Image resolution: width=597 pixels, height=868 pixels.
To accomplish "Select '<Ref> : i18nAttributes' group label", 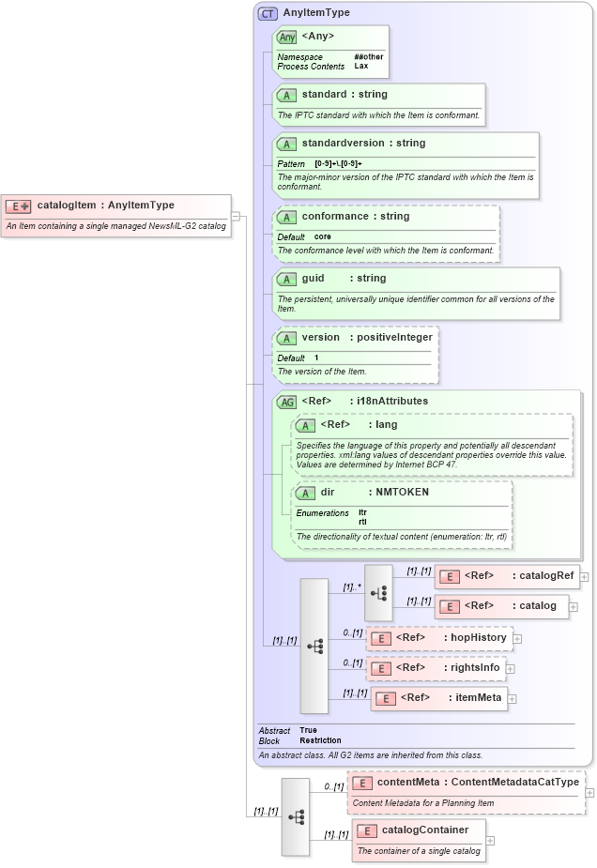I will [x=365, y=402].
